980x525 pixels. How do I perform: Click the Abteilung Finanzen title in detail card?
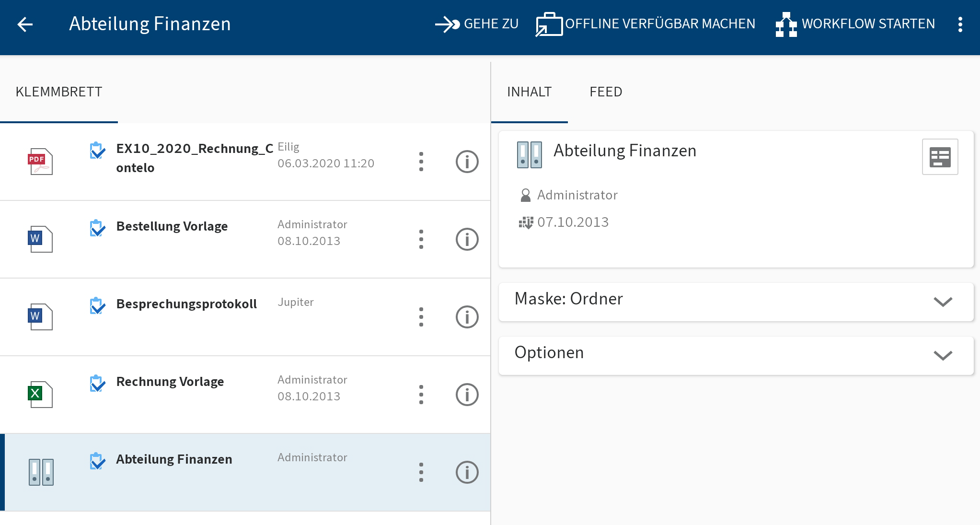point(625,151)
